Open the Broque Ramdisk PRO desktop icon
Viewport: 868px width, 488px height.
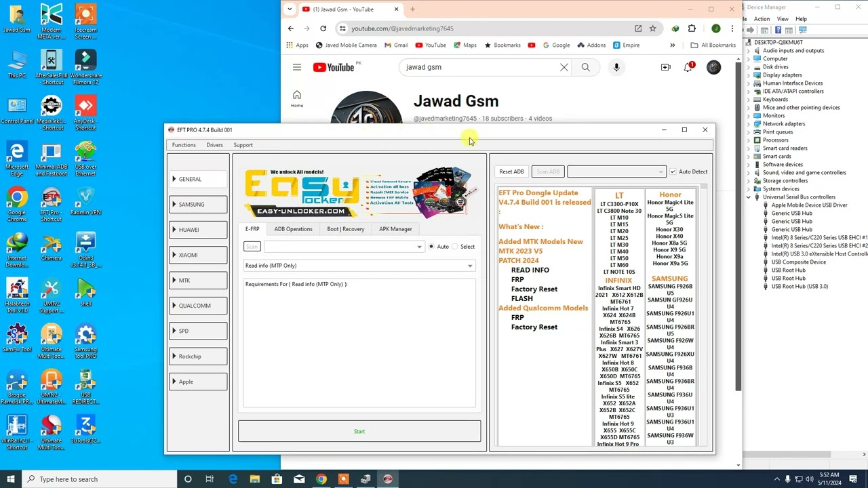(17, 388)
